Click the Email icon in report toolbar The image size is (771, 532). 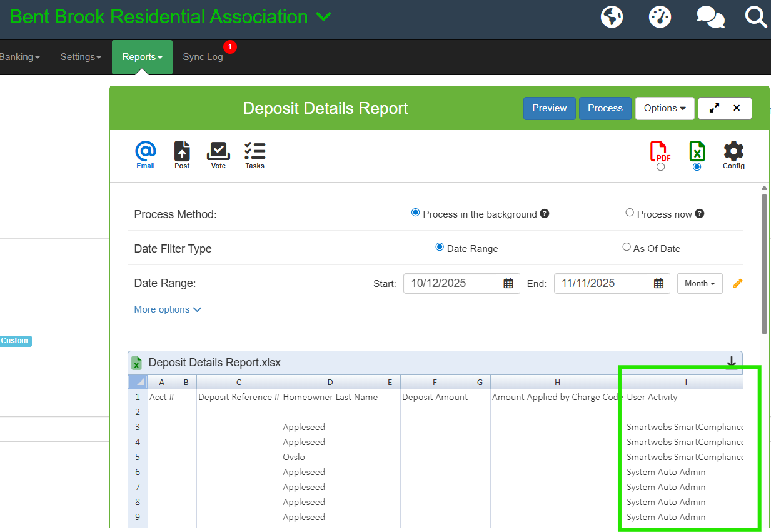146,154
